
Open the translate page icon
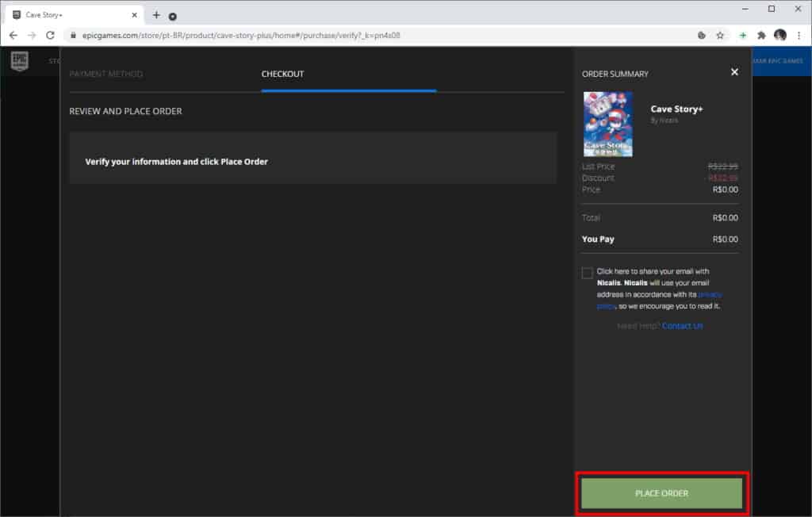701,35
